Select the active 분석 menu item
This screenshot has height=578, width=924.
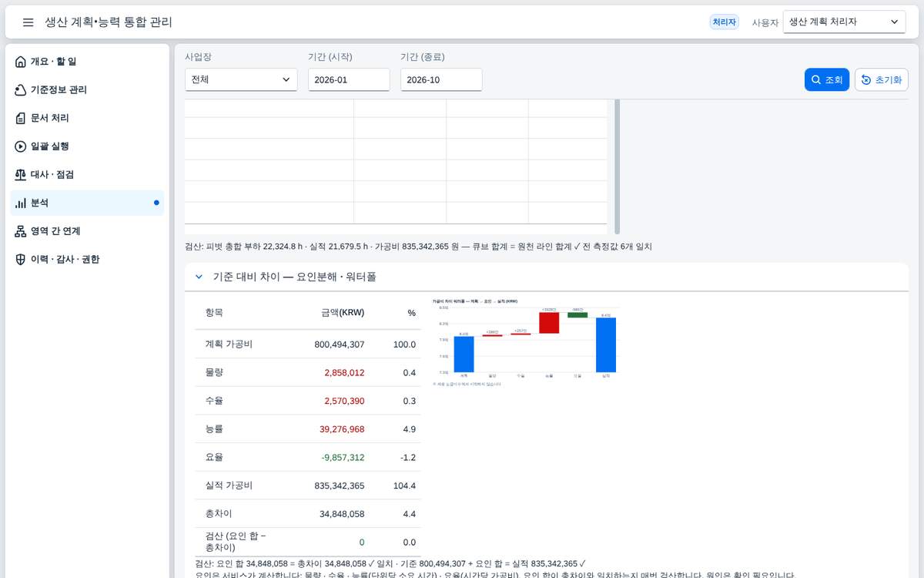click(x=87, y=203)
